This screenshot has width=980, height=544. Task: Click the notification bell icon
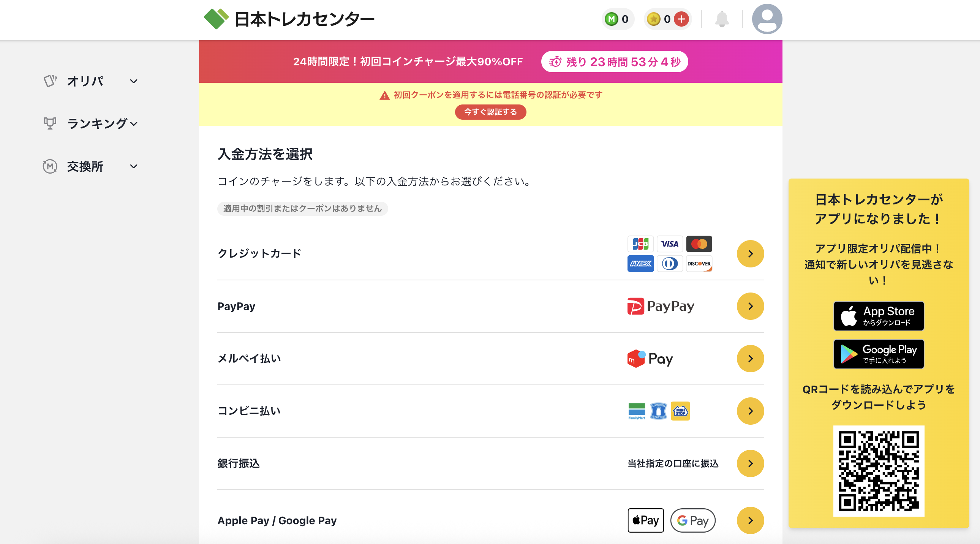pyautogui.click(x=722, y=19)
